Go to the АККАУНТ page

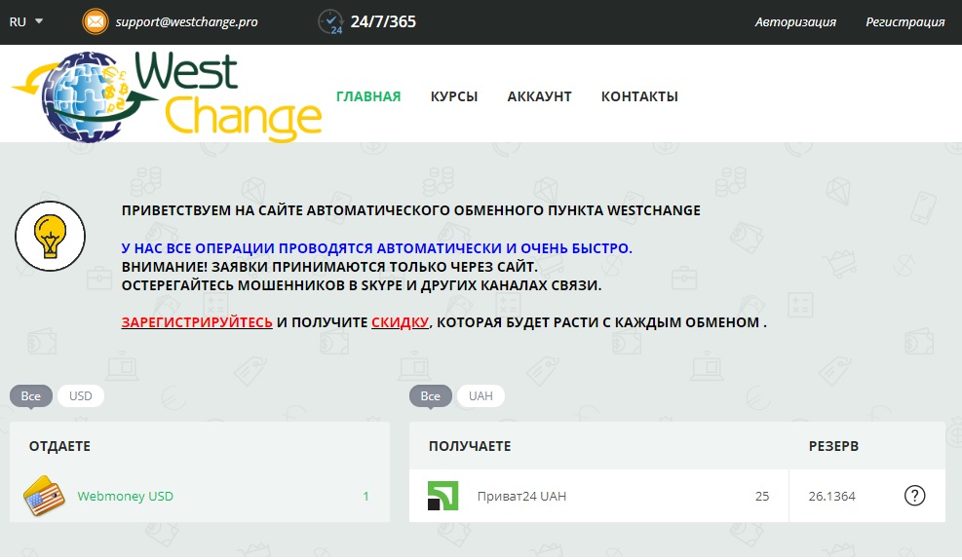tap(539, 96)
